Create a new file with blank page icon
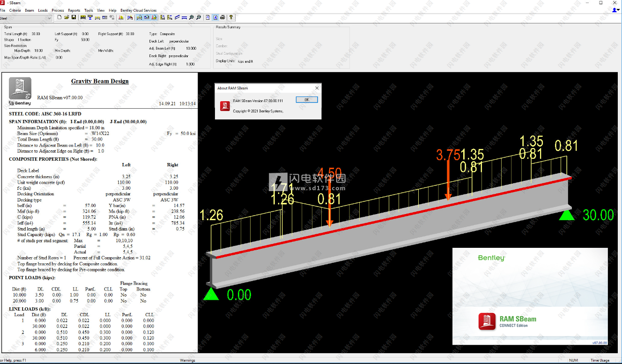The image size is (622, 364). coord(59,17)
